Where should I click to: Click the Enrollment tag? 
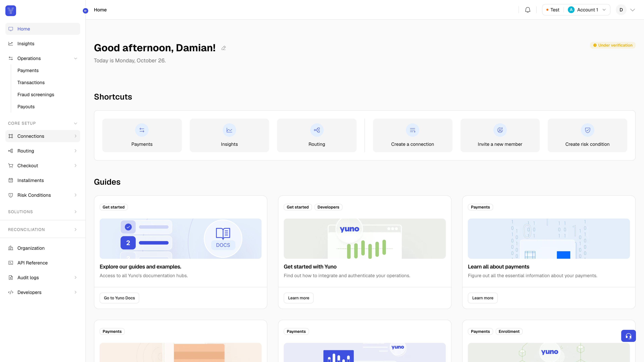click(509, 331)
